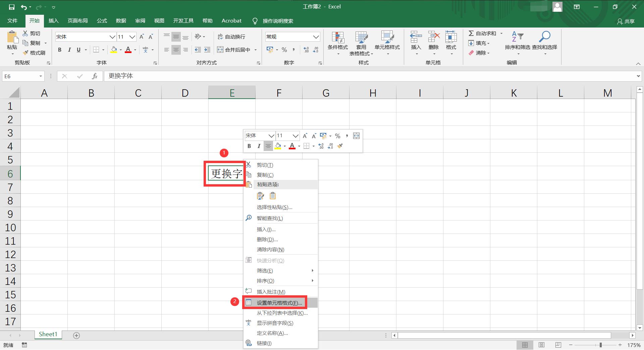Click increase decimal icon in ribbon
The image size is (644, 350).
click(x=306, y=50)
